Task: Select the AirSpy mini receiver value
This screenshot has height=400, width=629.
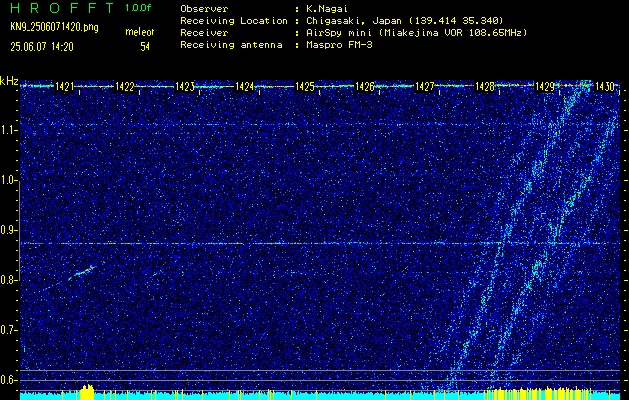Action: (416, 32)
